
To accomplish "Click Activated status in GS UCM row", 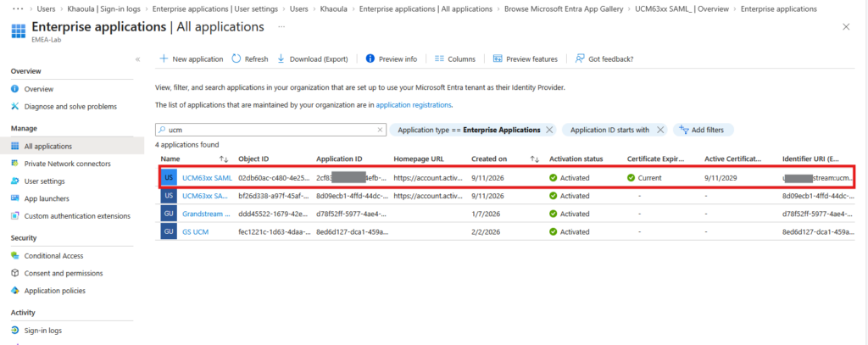I will coord(570,231).
